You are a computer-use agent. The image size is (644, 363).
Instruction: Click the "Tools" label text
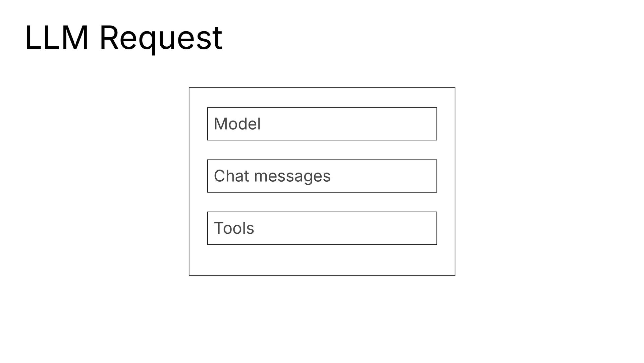234,228
